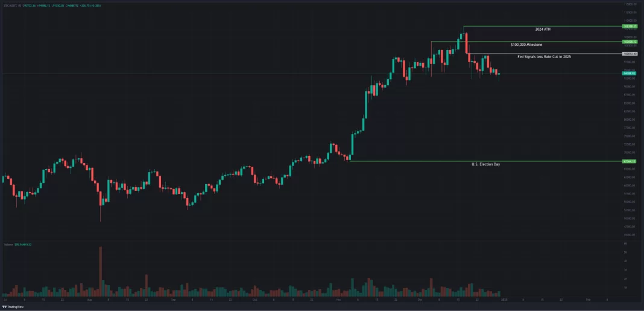Image resolution: width=644 pixels, height=311 pixels.
Task: Click the 2025 marker on time axis
Action: pos(504,299)
